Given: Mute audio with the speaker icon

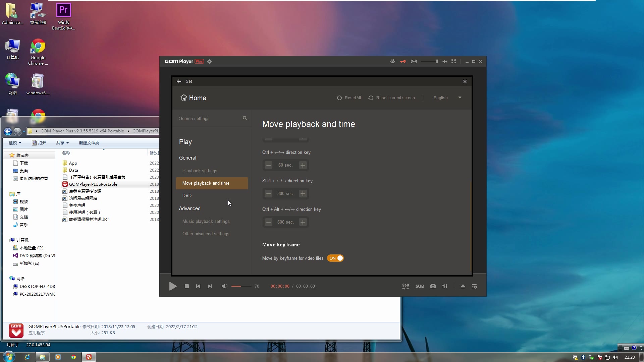Looking at the screenshot, I should coord(224,286).
